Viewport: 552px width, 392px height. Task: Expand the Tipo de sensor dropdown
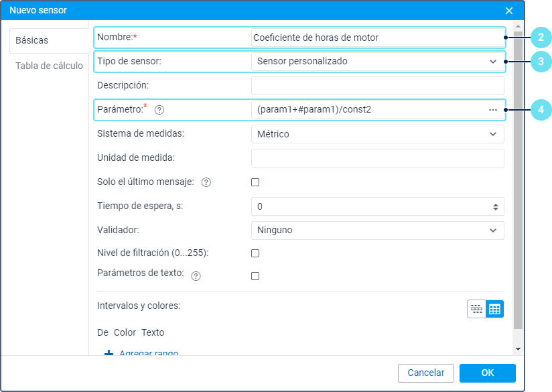[378, 62]
